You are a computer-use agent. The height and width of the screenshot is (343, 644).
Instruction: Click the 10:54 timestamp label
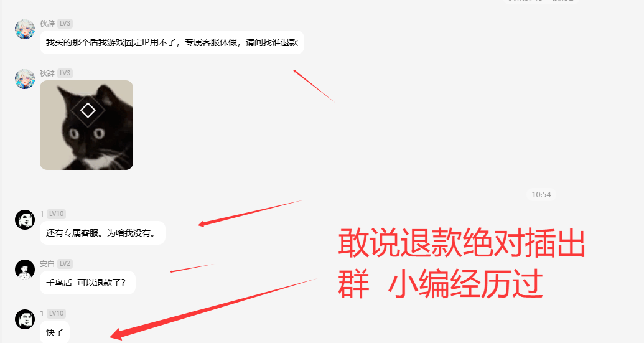point(541,195)
